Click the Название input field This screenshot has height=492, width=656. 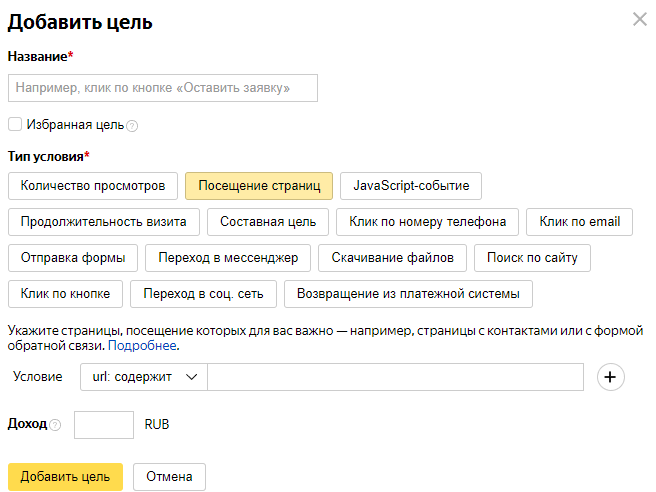(163, 88)
